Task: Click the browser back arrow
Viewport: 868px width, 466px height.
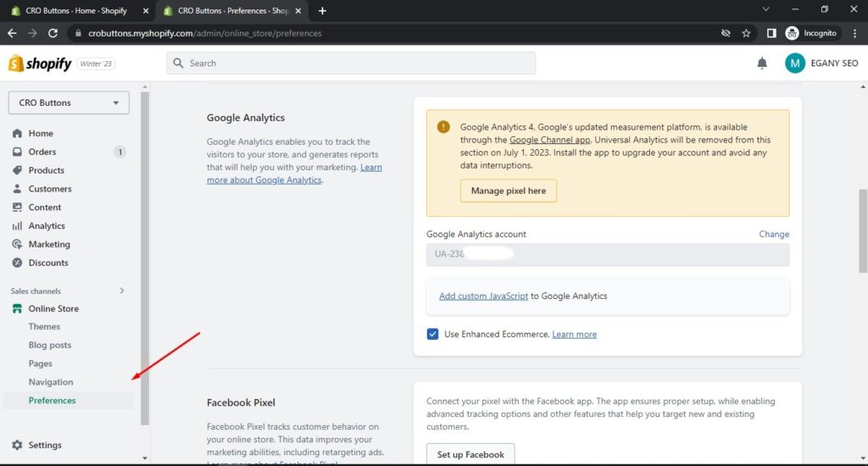Action: pyautogui.click(x=12, y=33)
